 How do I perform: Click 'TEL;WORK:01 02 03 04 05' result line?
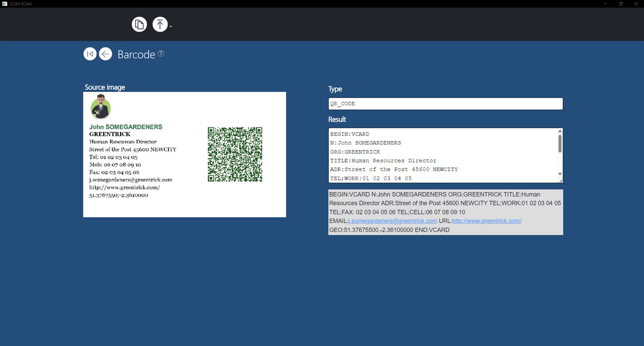click(371, 178)
